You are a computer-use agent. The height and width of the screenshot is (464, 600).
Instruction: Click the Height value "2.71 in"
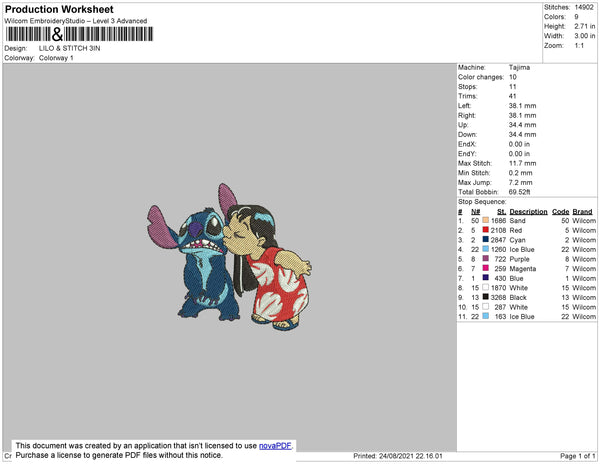(x=585, y=26)
